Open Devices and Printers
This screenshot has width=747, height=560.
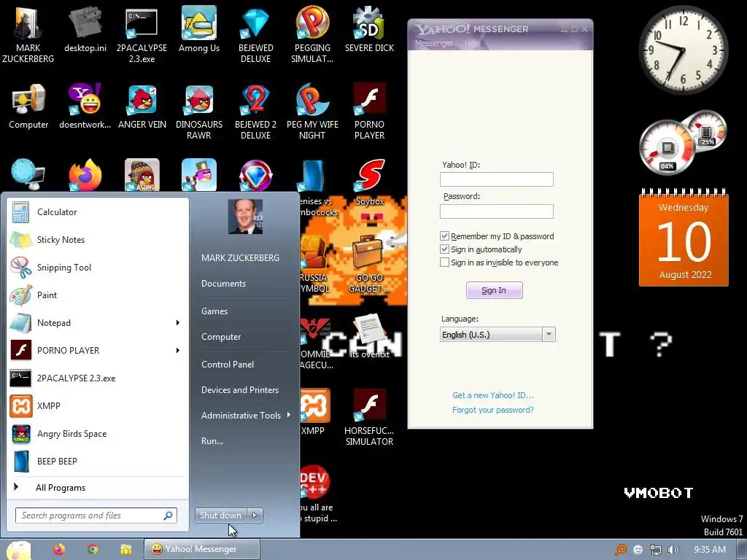tap(239, 390)
